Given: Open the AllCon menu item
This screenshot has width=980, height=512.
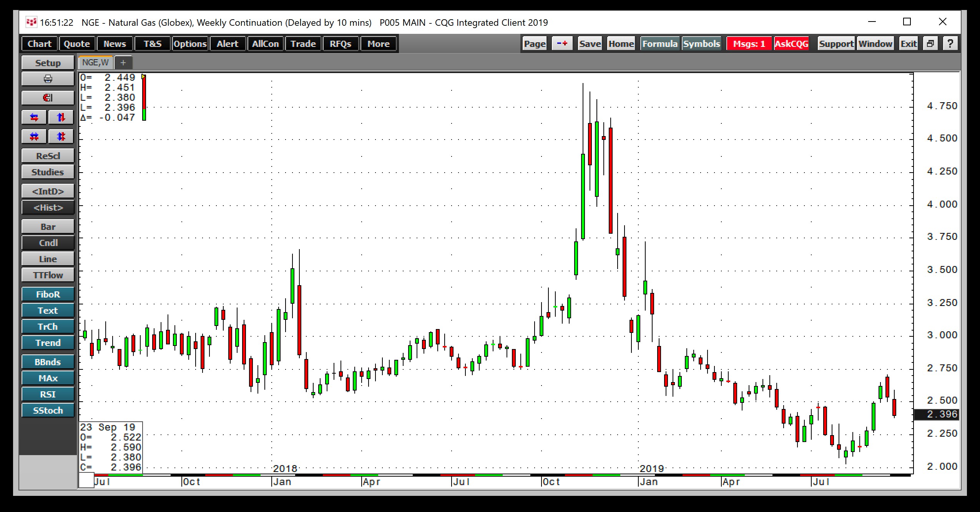Looking at the screenshot, I should click(266, 43).
